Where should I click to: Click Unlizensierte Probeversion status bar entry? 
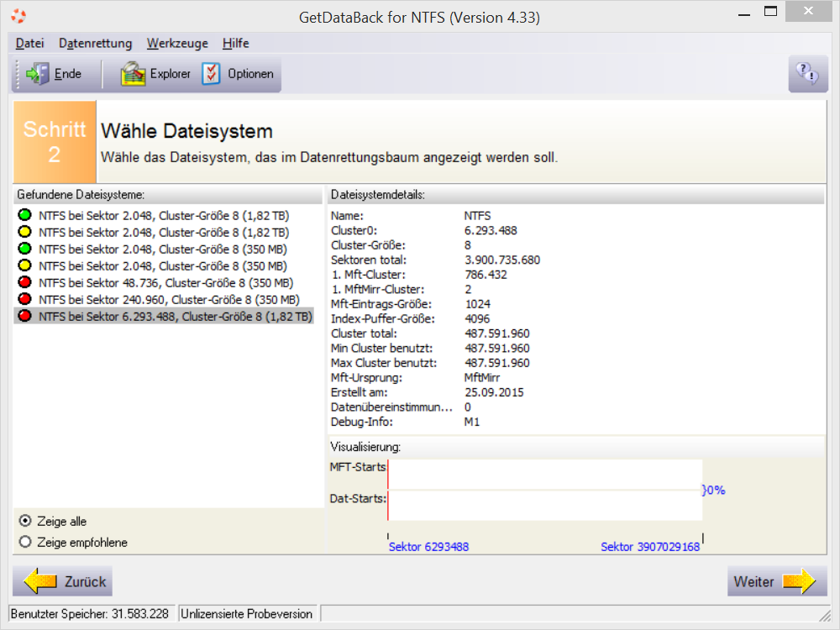[248, 614]
